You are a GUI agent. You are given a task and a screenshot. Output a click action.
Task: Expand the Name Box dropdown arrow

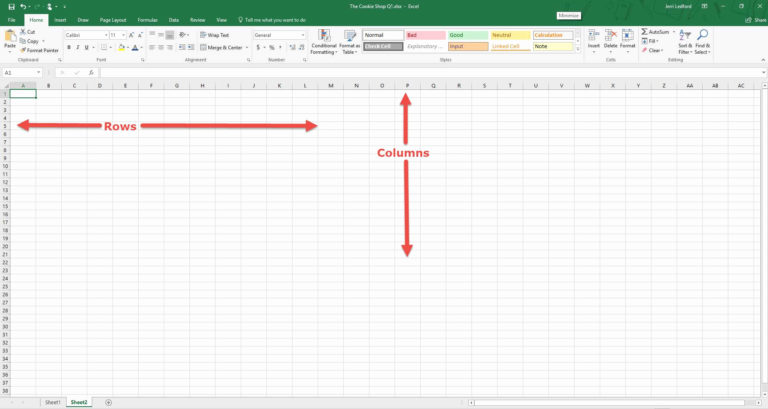[x=38, y=72]
